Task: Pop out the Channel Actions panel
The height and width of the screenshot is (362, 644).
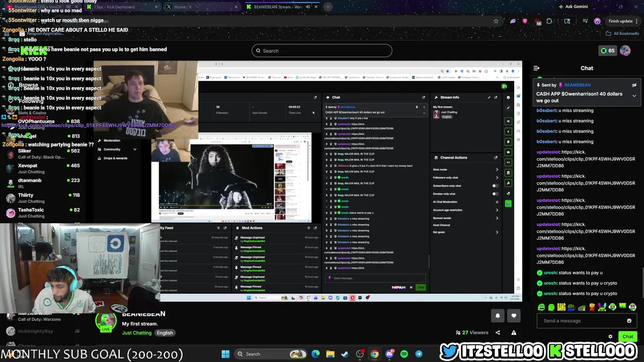Action: [496, 157]
